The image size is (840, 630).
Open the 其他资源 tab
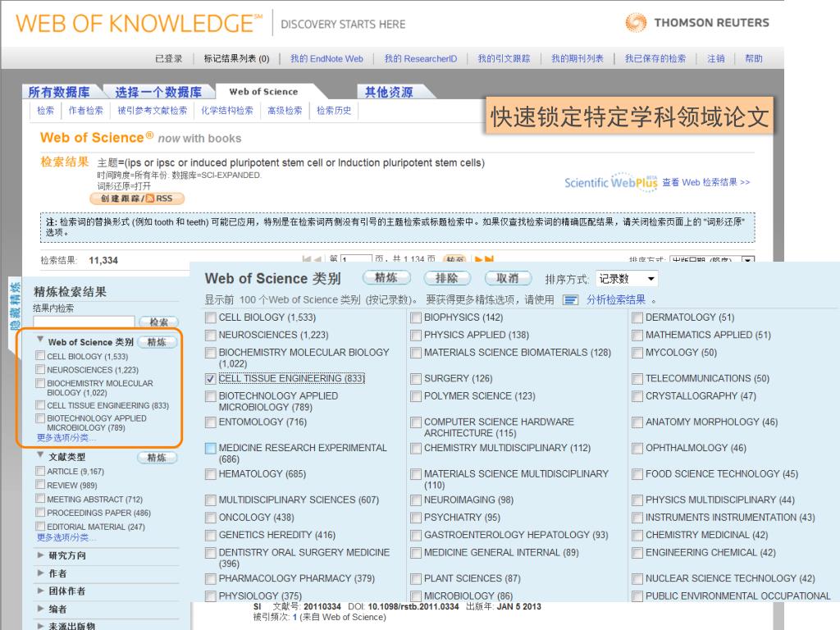pyautogui.click(x=389, y=92)
